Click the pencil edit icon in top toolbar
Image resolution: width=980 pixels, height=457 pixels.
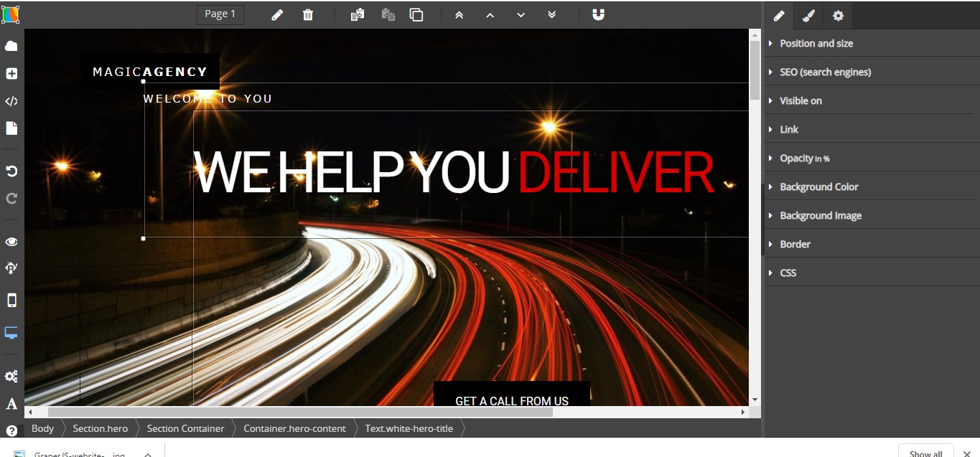coord(277,14)
